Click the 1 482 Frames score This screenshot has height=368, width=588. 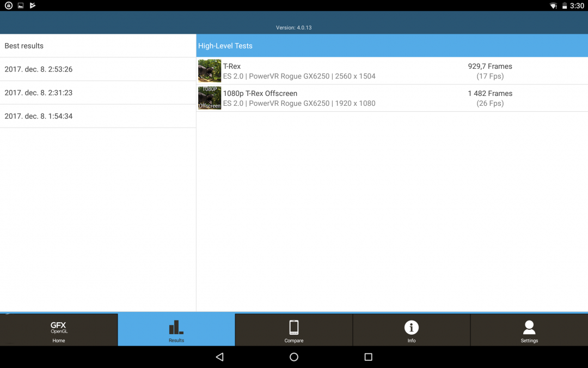[x=490, y=94]
